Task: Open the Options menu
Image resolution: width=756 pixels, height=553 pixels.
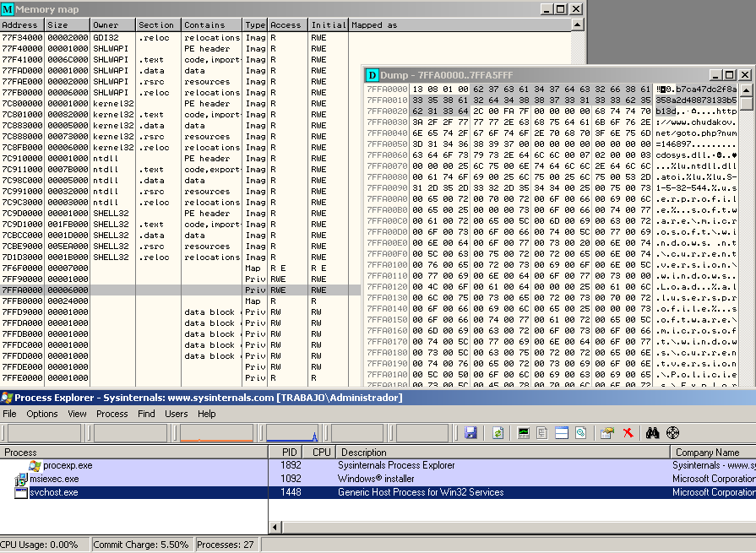Action: click(41, 414)
